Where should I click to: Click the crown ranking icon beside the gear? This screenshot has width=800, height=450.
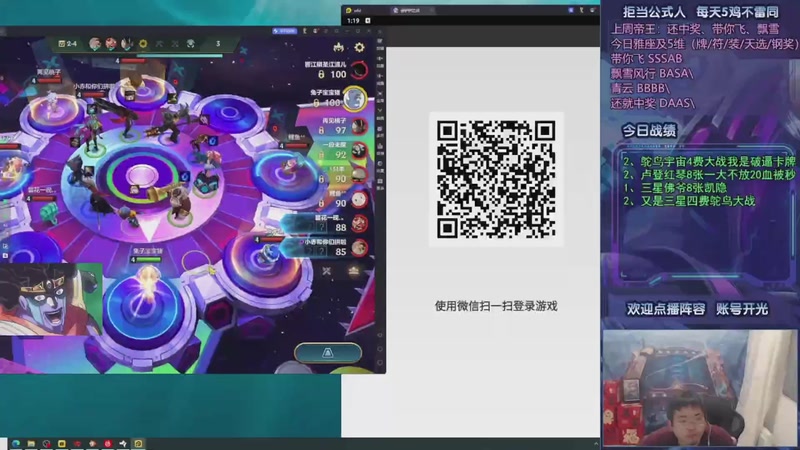[339, 47]
